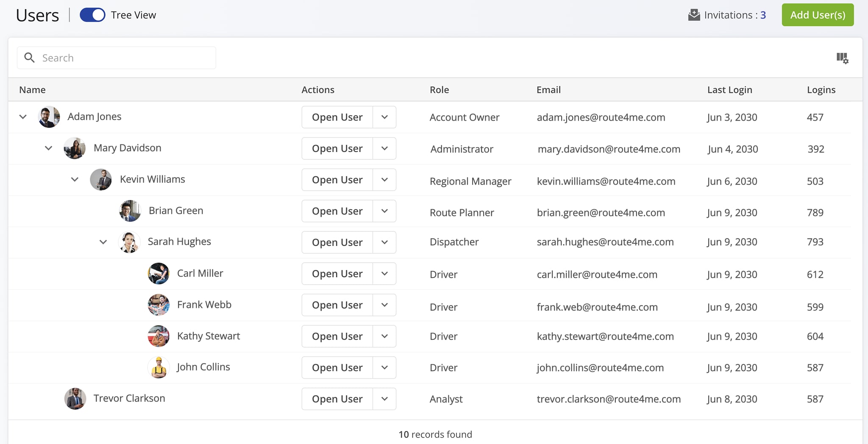Expand actions dropdown for Carl Miller
The image size is (868, 444).
pos(384,274)
